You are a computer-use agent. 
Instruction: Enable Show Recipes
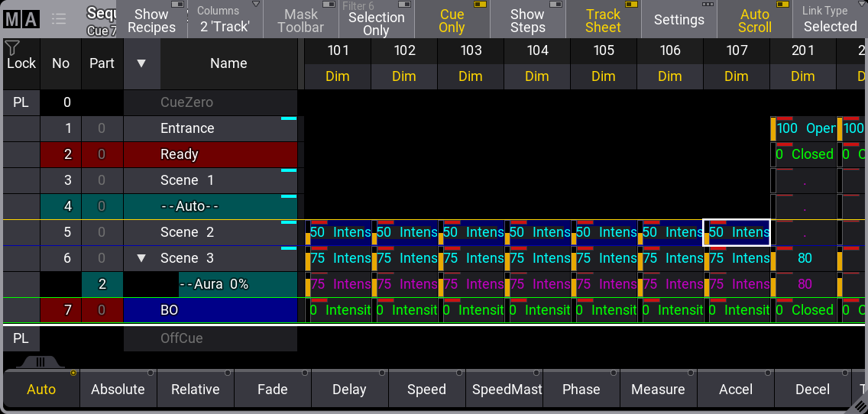tap(151, 20)
